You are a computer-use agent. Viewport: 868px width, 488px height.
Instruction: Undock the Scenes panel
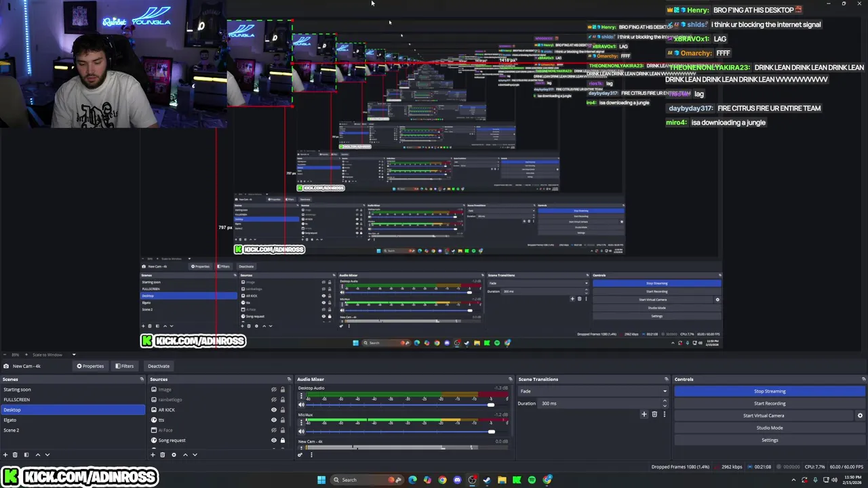(x=142, y=379)
